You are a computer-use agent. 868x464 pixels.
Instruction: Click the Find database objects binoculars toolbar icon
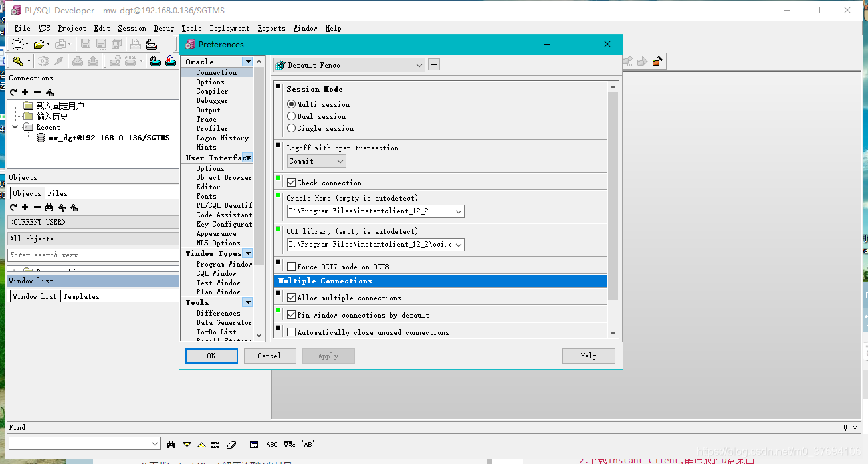[x=156, y=61]
